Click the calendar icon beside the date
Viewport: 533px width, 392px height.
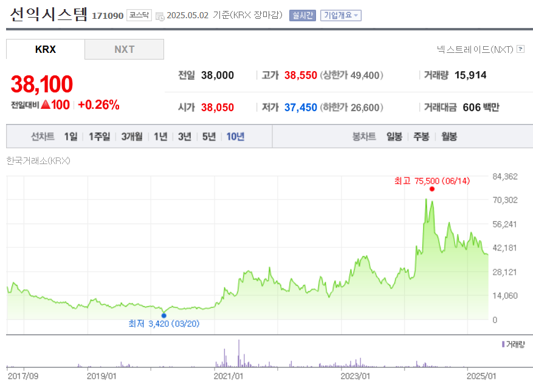(x=160, y=16)
